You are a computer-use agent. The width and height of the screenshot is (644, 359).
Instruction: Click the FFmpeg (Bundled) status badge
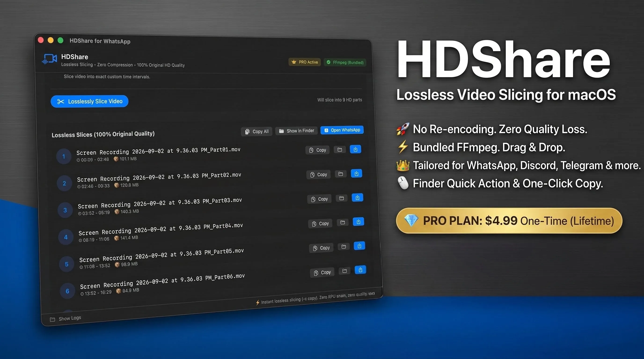[x=345, y=62]
